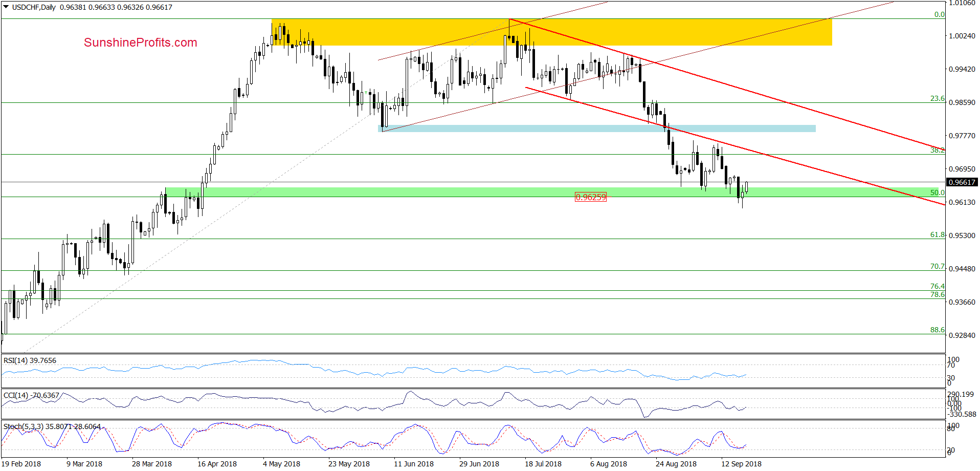Click the 0.97770 price axis value
980x471 pixels.
coord(962,136)
